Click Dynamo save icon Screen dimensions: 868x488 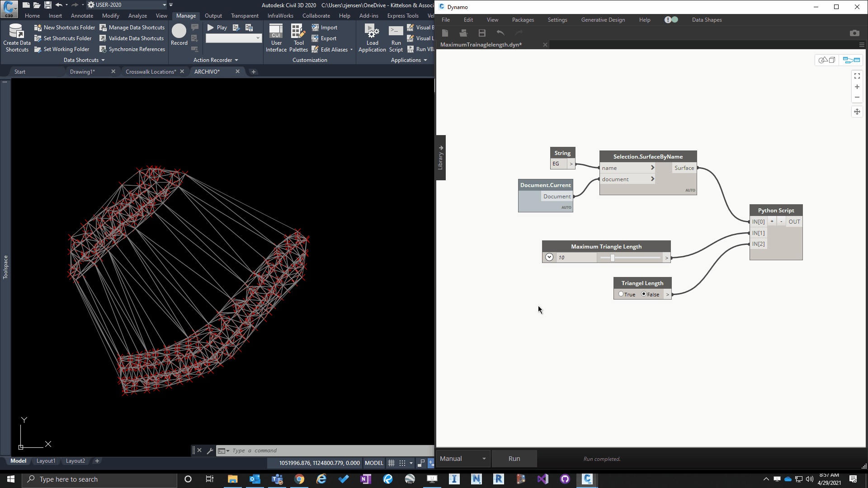tap(482, 33)
